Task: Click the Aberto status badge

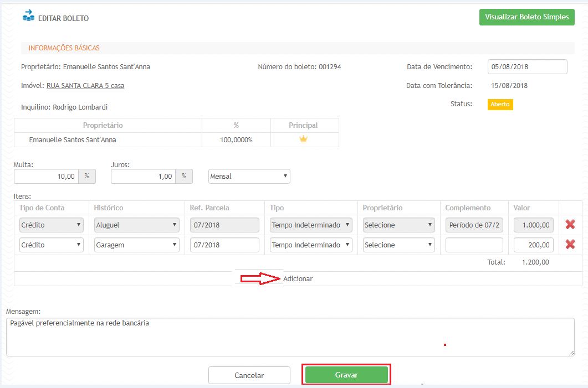Action: pyautogui.click(x=500, y=104)
